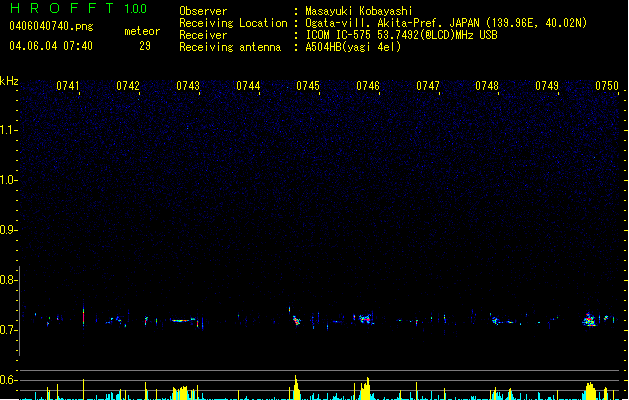This screenshot has width=629, height=400.
Task: Click the Receiving Location label
Action: point(233,23)
